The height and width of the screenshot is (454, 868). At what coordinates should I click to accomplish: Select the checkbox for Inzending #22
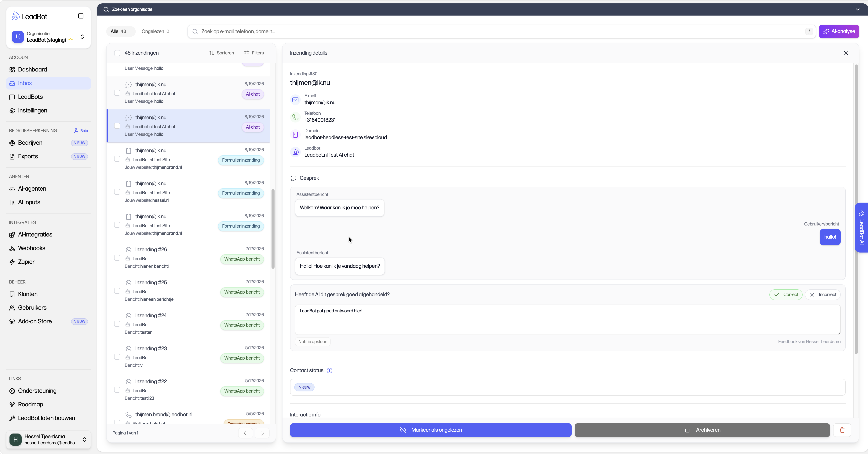(x=117, y=390)
